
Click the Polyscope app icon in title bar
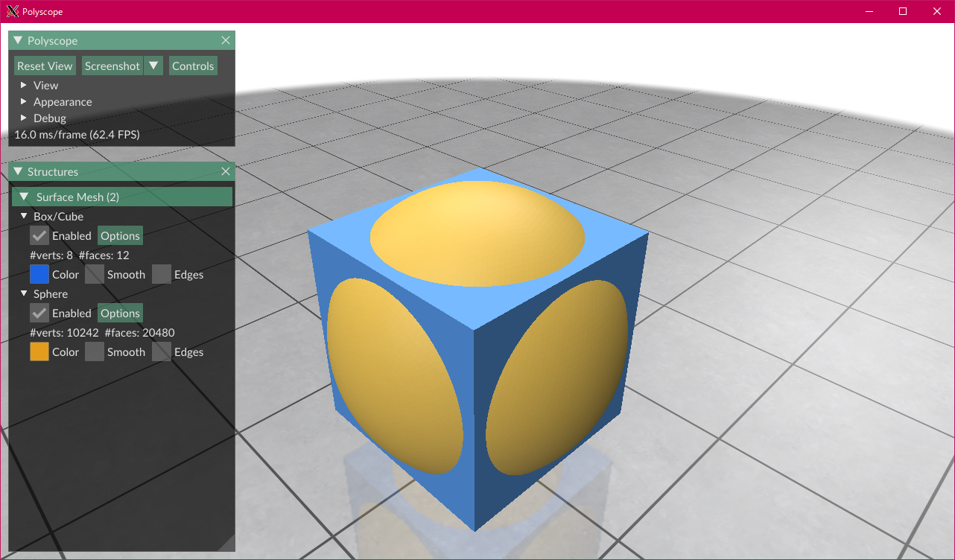tap(12, 11)
